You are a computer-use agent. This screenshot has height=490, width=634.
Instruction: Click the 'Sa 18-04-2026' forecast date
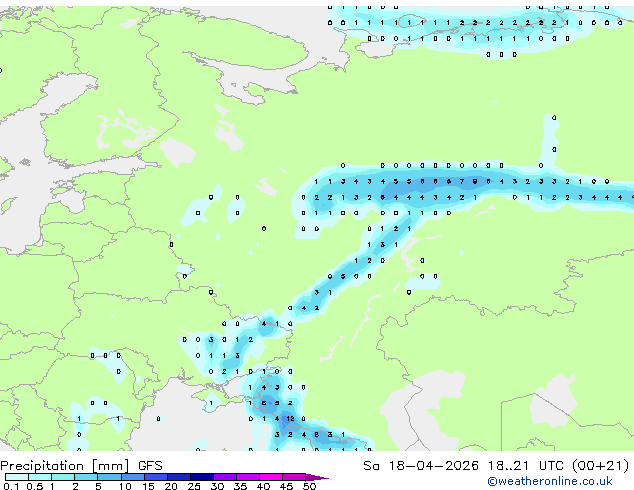421,466
